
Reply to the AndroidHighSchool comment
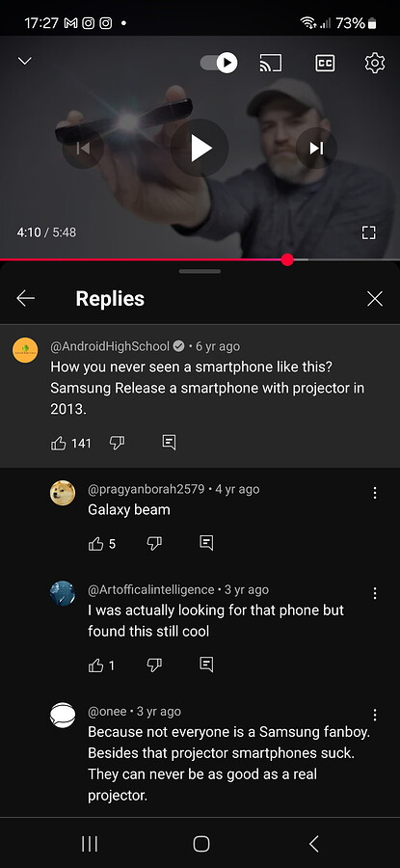coord(170,442)
